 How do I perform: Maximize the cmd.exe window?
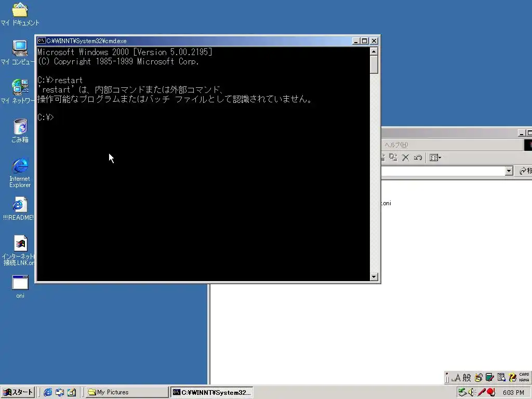(x=364, y=41)
